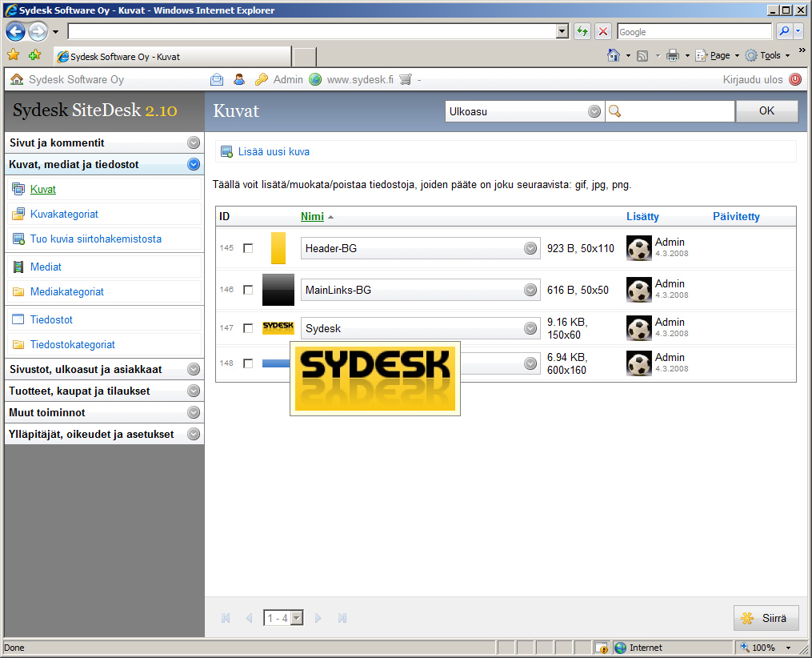The width and height of the screenshot is (812, 658).
Task: Expand Tuotteet, kaupat ja tilaukset section
Action: [194, 391]
